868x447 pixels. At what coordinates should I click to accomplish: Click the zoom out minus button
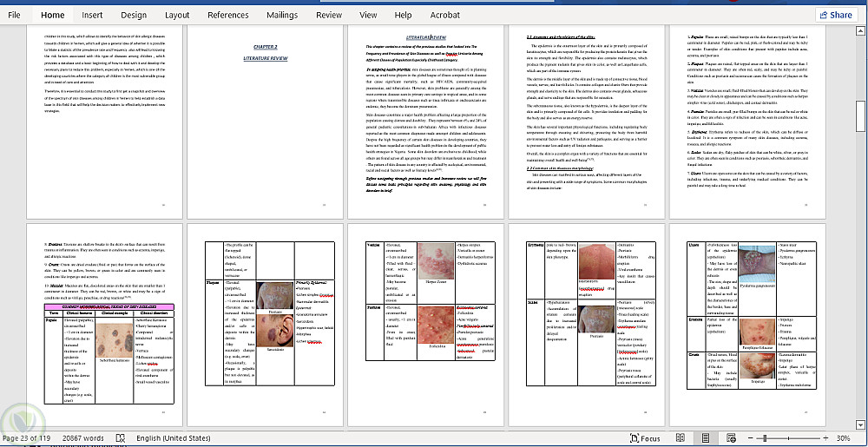751,438
